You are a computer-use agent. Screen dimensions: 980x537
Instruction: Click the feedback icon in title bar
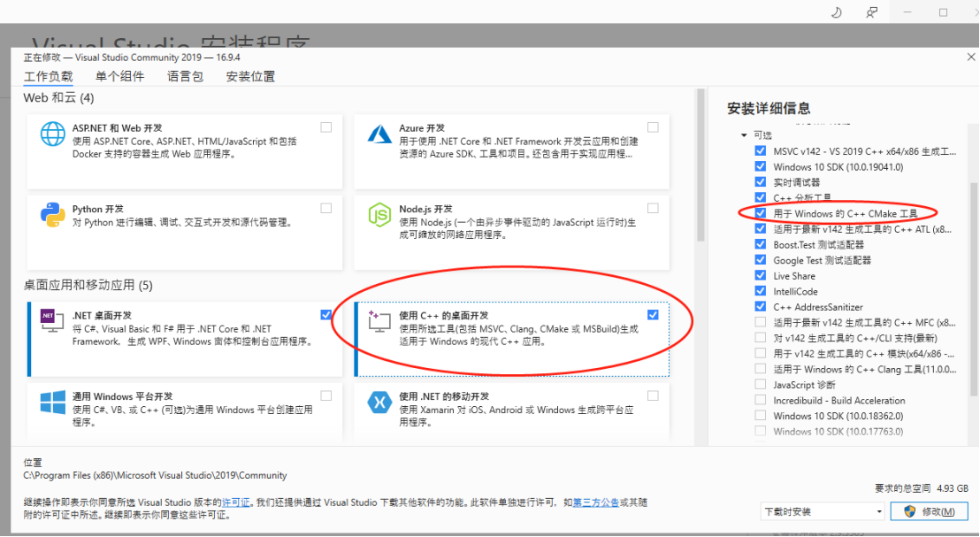(871, 12)
